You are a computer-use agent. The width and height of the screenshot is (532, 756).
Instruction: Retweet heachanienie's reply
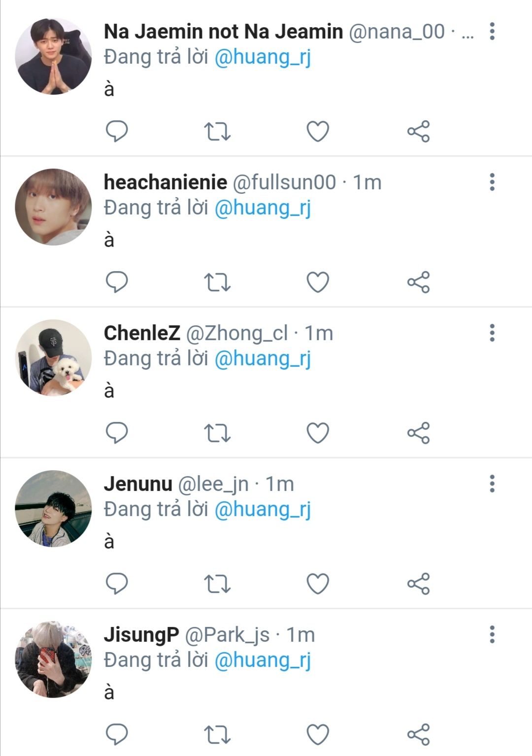point(217,282)
